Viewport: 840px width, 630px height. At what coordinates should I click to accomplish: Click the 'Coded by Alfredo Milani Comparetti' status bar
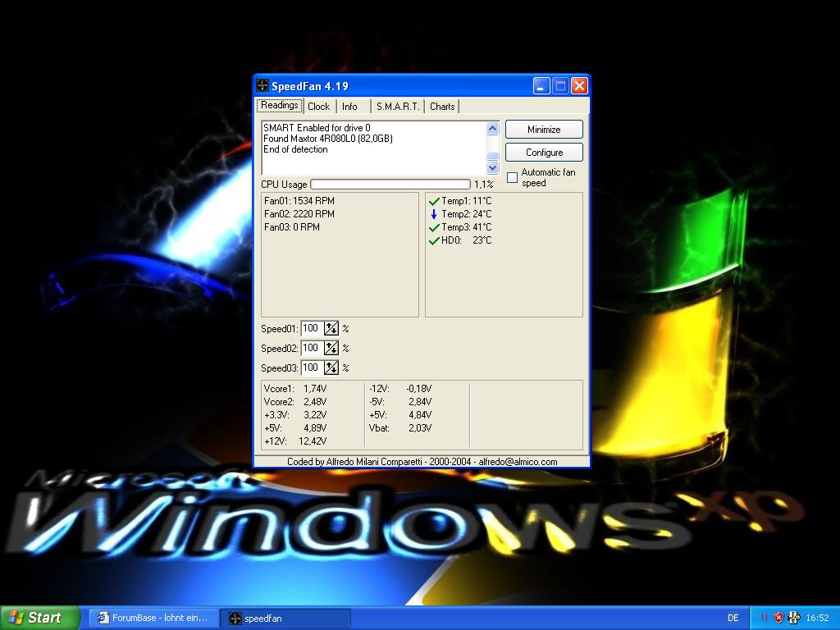click(x=422, y=462)
